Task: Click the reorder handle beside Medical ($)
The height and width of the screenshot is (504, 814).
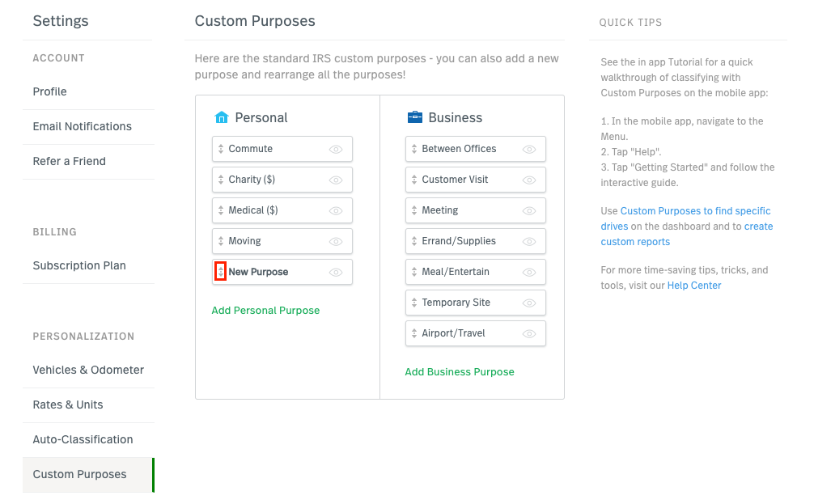Action: coord(221,210)
